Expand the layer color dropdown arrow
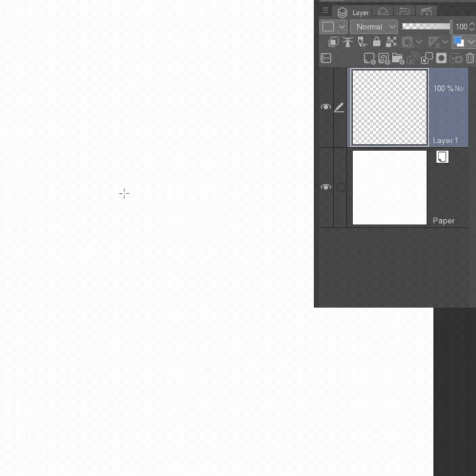 click(x=471, y=42)
